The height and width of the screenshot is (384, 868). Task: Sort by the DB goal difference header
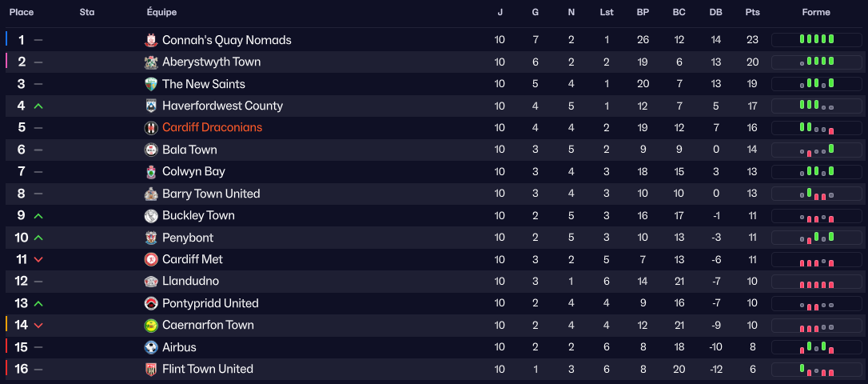click(x=715, y=12)
